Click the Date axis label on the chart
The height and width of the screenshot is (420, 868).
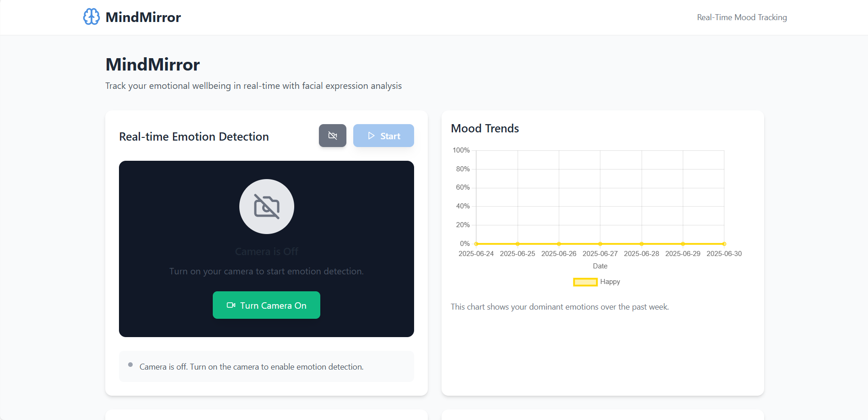(x=600, y=266)
